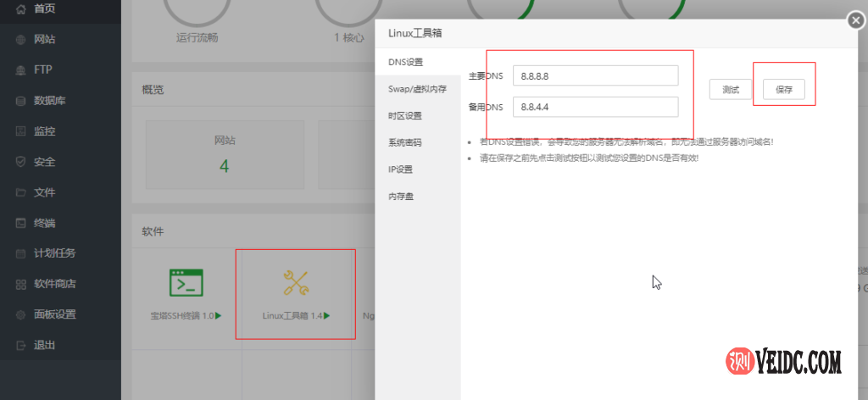Click the 主要DNS input field

click(596, 75)
